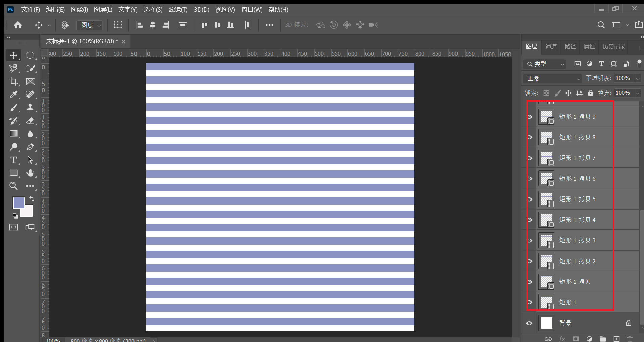Hide the 矩形 1 拷贝 5 layer

point(530,199)
